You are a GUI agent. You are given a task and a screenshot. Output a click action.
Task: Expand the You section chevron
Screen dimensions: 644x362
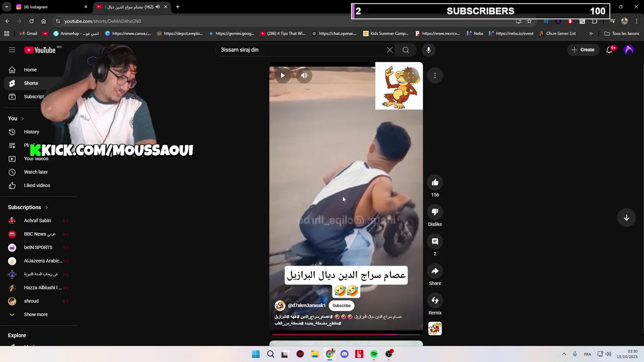(22, 119)
